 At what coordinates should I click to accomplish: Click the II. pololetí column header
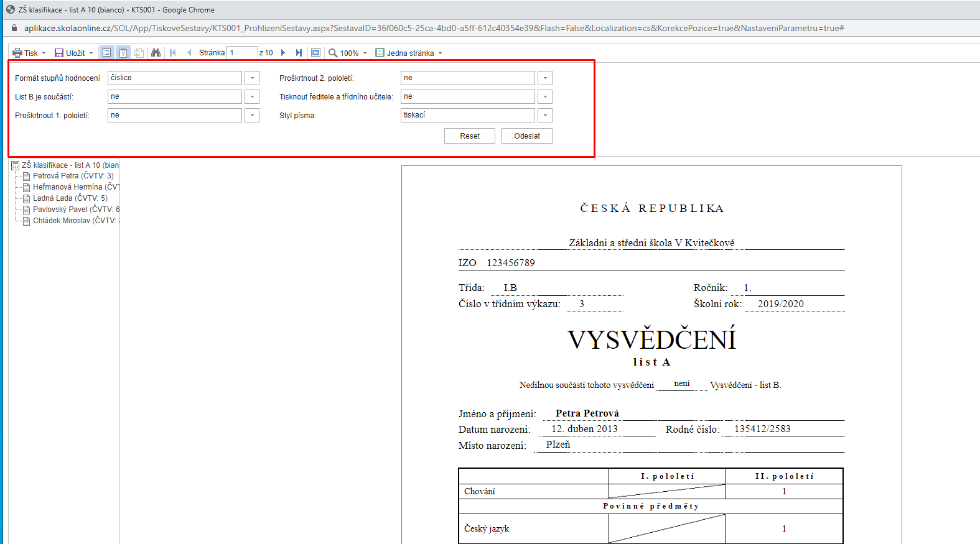(x=784, y=476)
